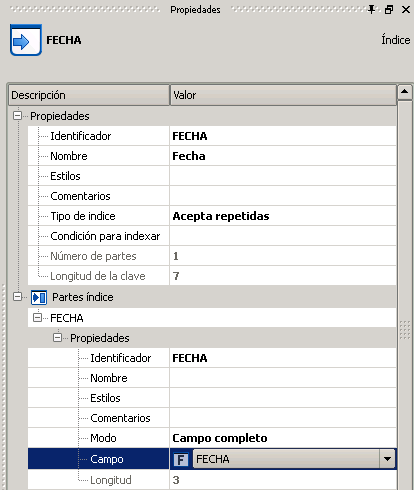Open the Campo dropdown arrow
This screenshot has height=490, width=414.
coord(387,459)
